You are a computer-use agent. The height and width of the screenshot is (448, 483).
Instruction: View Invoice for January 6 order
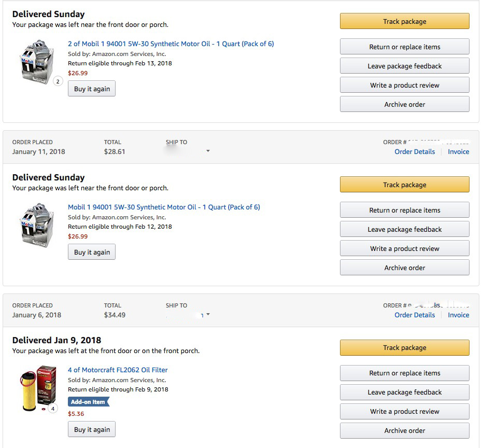[458, 315]
